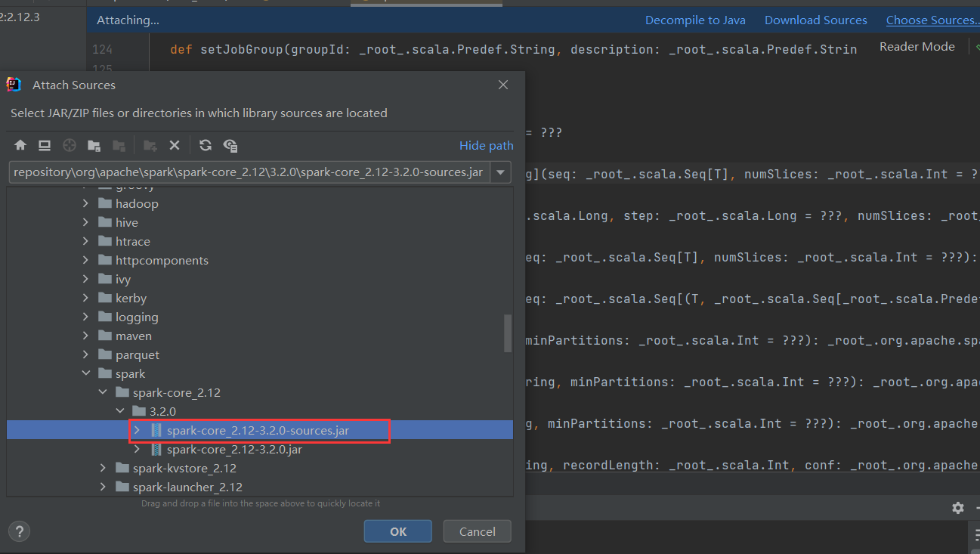The height and width of the screenshot is (554, 980).
Task: Jump to Desktop directory icon
Action: point(45,145)
